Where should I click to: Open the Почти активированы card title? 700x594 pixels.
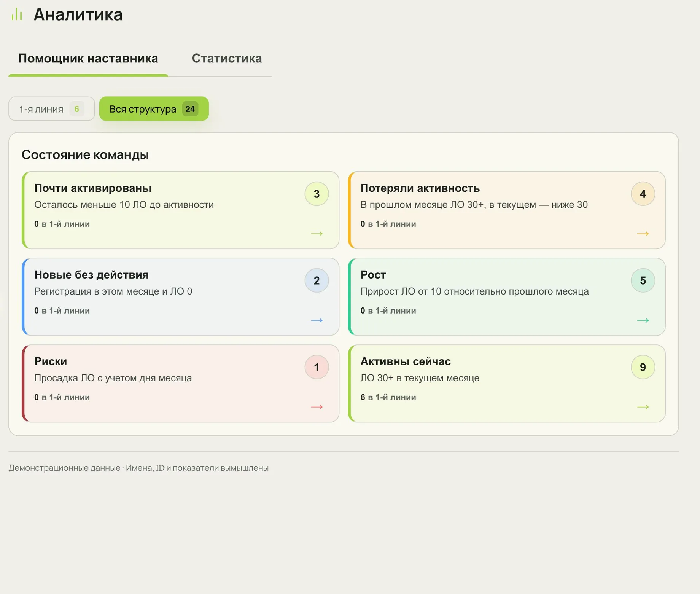tap(93, 188)
